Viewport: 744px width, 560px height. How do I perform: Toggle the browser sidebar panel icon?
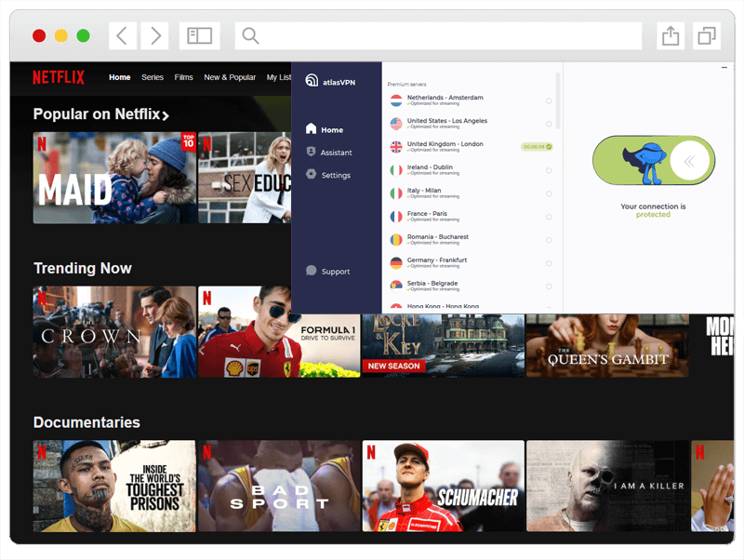pos(199,35)
